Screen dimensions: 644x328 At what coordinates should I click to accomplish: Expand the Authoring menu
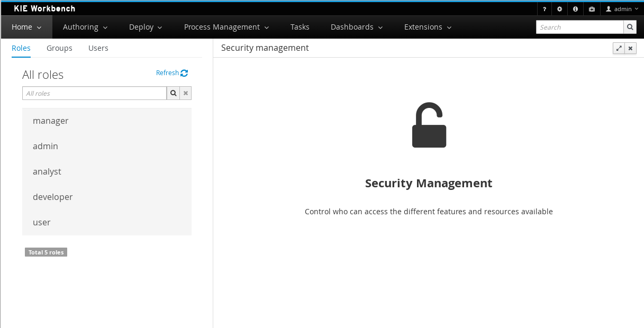tap(85, 27)
